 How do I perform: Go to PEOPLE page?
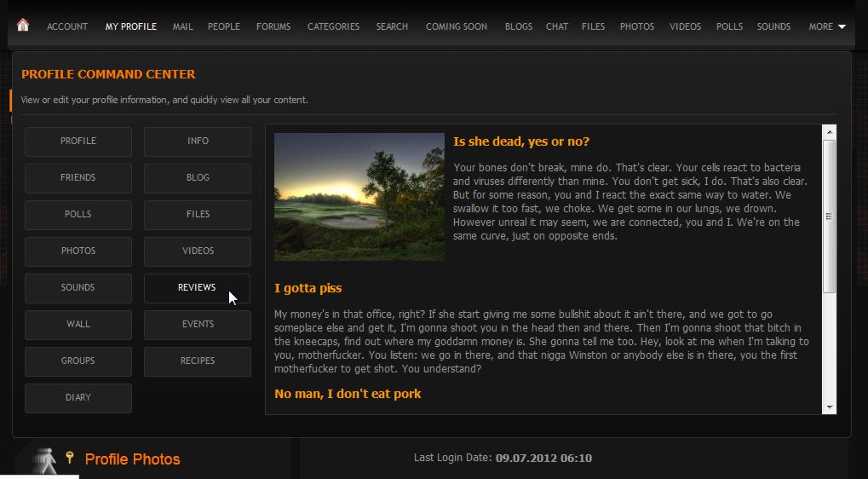(x=224, y=26)
